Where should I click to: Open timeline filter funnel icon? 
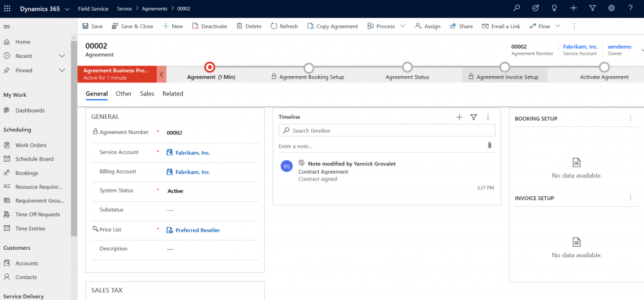pyautogui.click(x=474, y=117)
